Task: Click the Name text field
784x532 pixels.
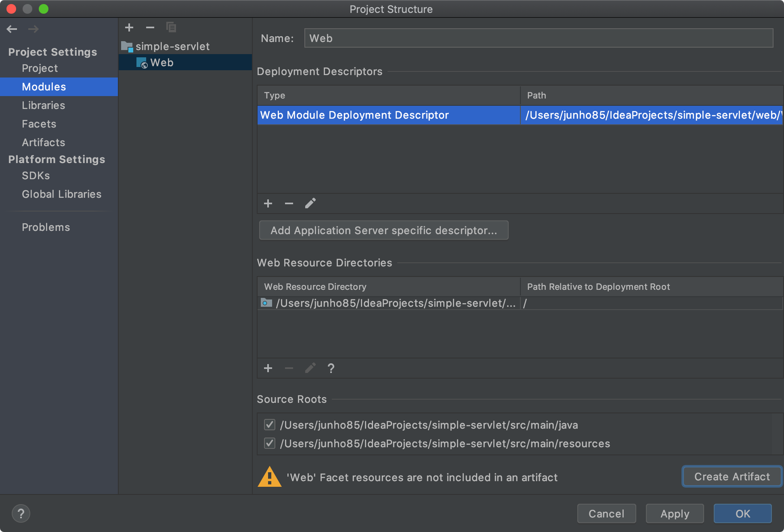Action: coord(539,38)
